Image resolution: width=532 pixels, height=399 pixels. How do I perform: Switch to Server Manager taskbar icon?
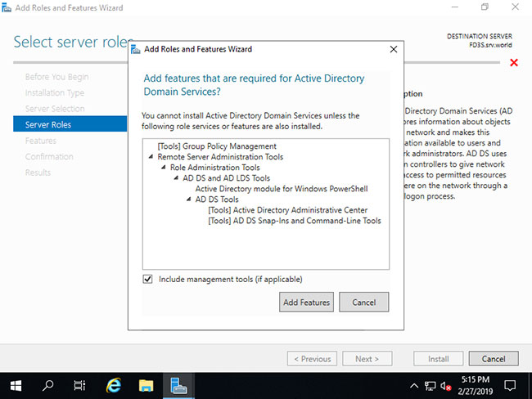178,386
